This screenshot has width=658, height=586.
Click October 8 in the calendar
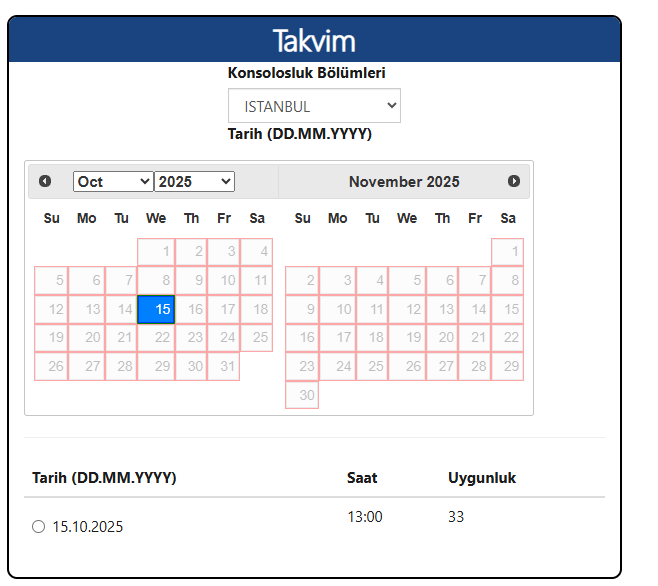[156, 280]
